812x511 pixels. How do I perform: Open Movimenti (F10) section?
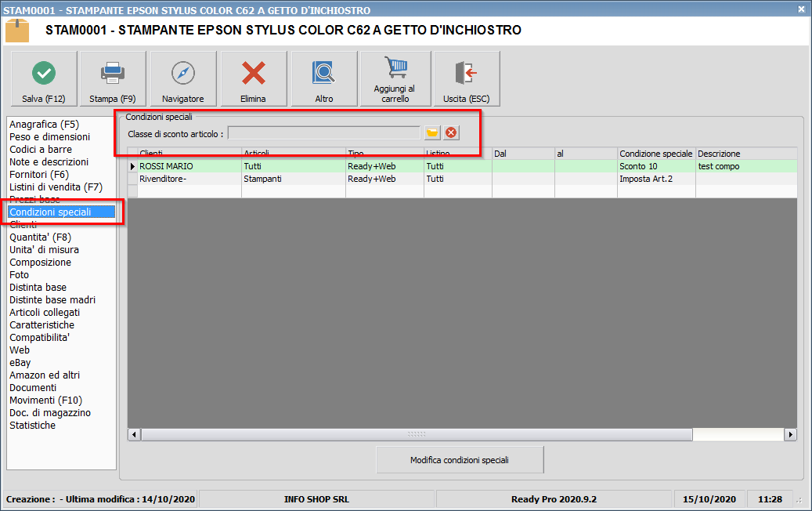coord(45,400)
